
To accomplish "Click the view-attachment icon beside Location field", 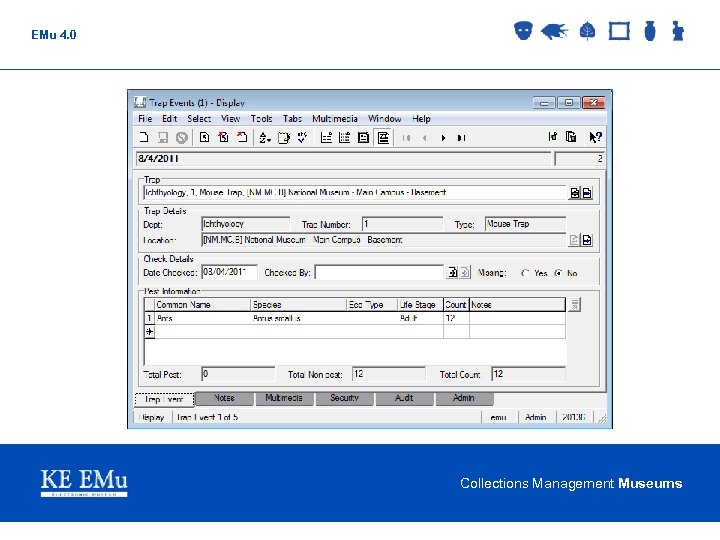I will (587, 240).
